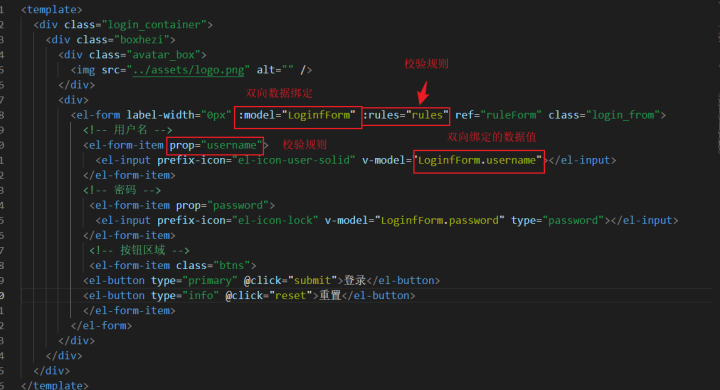This screenshot has height=390, width=720.
Task: Click the prop="password" attribute
Action: (x=222, y=205)
